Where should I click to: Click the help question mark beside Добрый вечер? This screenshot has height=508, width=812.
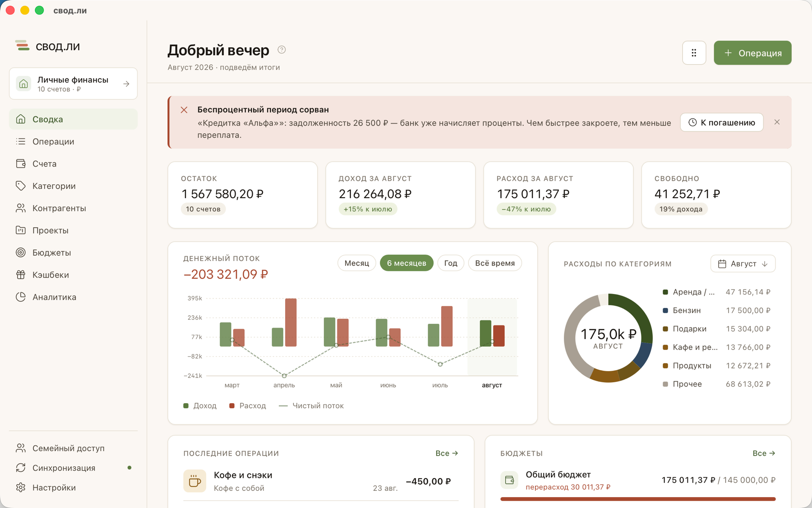tap(281, 50)
